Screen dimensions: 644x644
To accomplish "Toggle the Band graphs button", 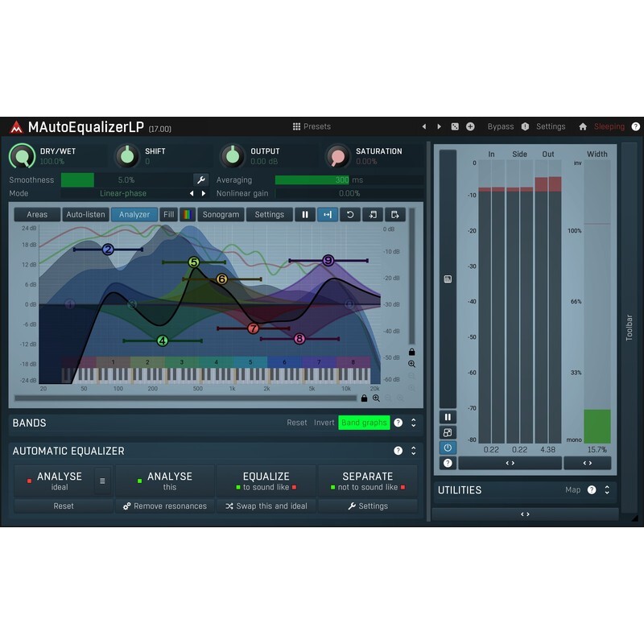I will (x=364, y=423).
